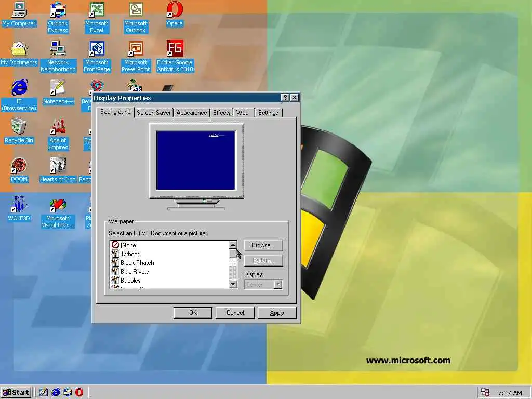Select Black Thatch wallpaper entry
The width and height of the screenshot is (532, 399).
click(x=170, y=262)
